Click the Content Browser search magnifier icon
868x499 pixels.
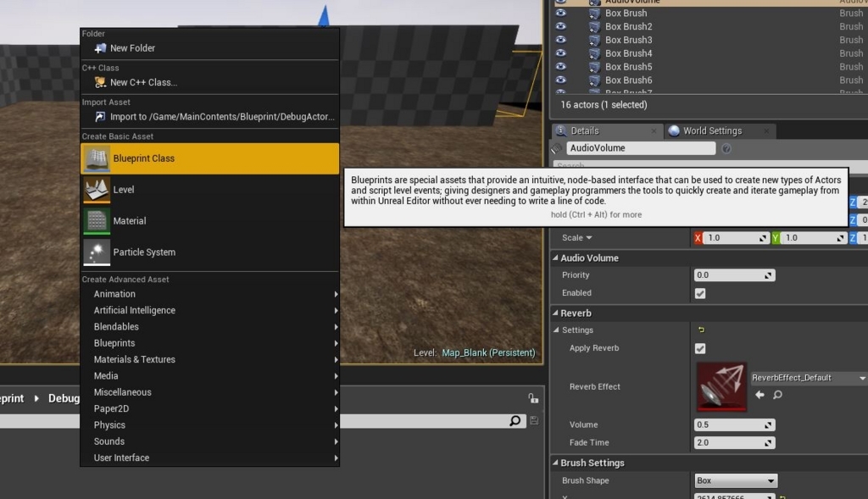[515, 421]
